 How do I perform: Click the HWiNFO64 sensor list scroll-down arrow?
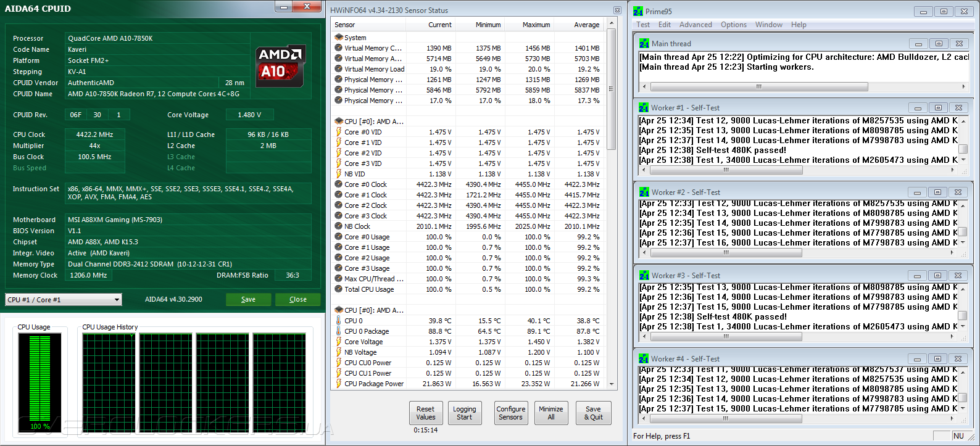tap(612, 384)
